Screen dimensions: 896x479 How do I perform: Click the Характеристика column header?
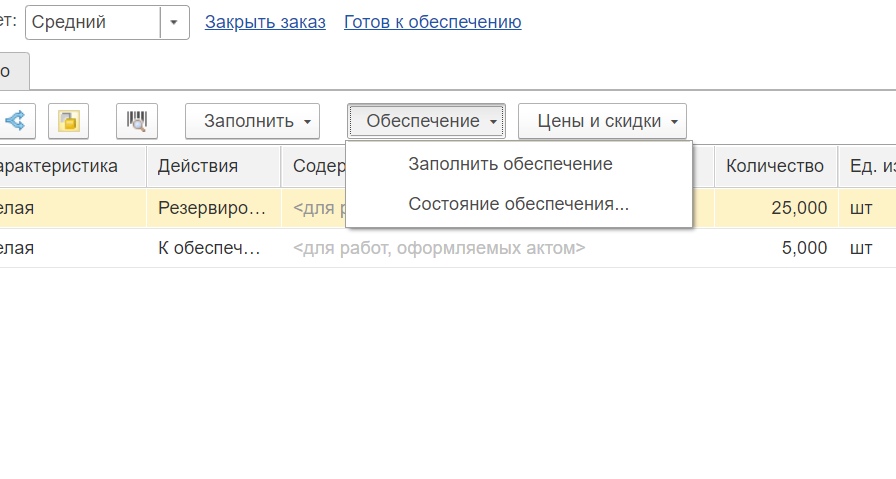pyautogui.click(x=70, y=166)
